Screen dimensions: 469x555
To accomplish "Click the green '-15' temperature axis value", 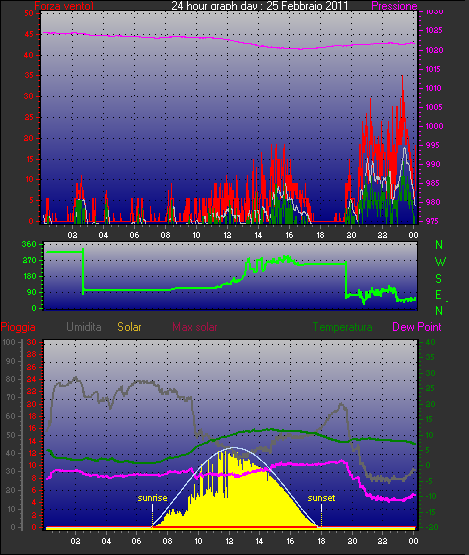I will (x=430, y=512).
